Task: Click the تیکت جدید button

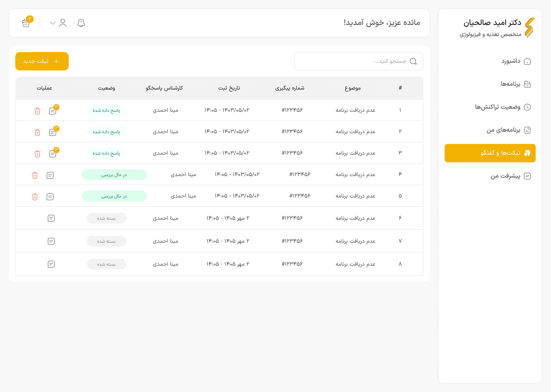Action: [42, 61]
